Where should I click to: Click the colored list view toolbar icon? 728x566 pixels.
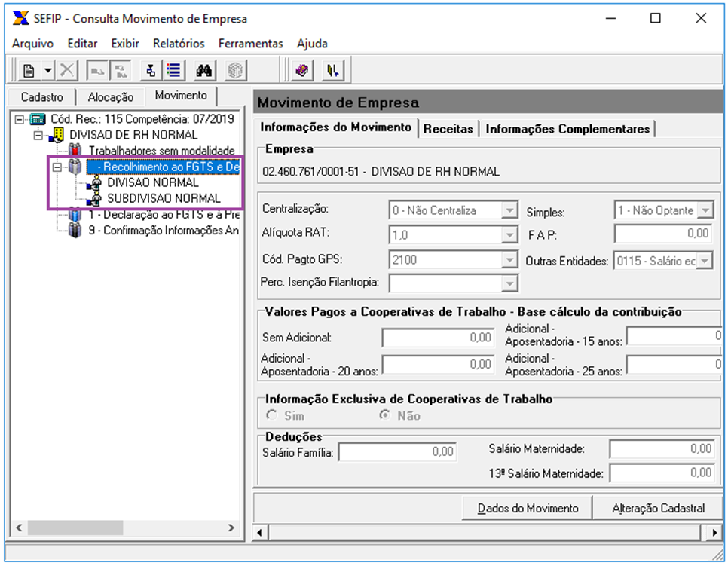click(173, 71)
